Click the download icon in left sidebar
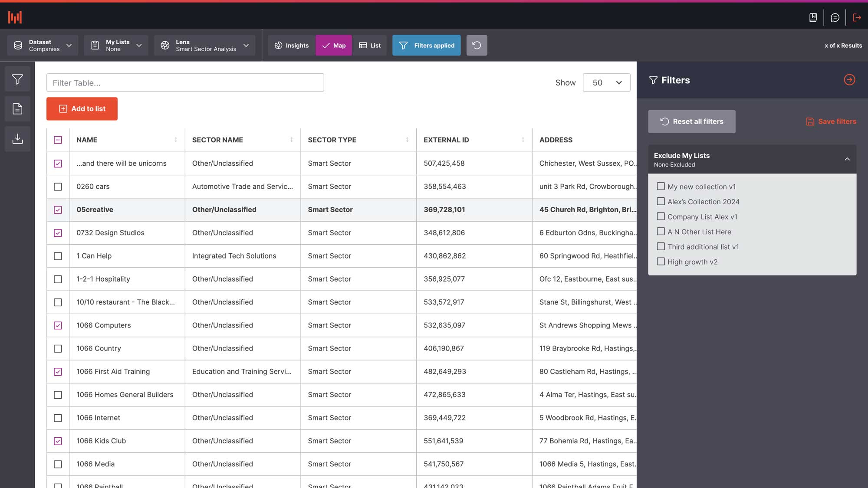 pyautogui.click(x=17, y=139)
